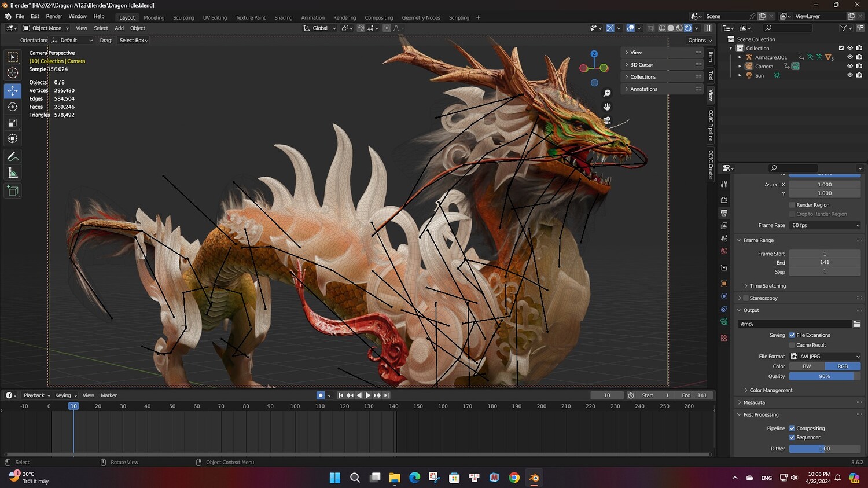The image size is (868, 488).
Task: Open the Texture properties tab
Action: 724,338
